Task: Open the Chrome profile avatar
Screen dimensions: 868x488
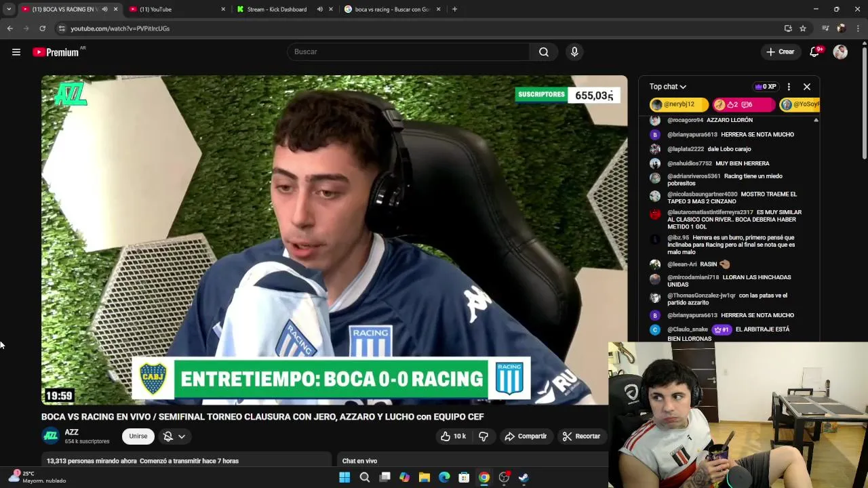Action: point(842,28)
